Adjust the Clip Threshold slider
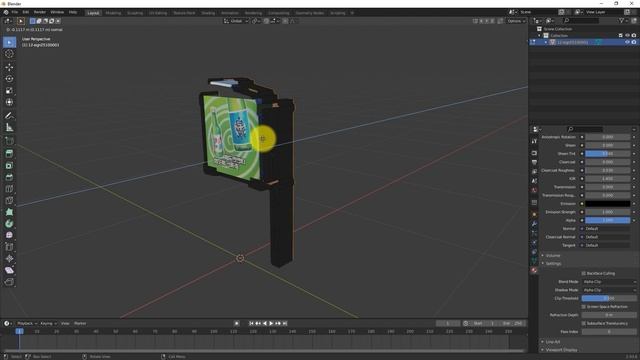 tap(609, 298)
